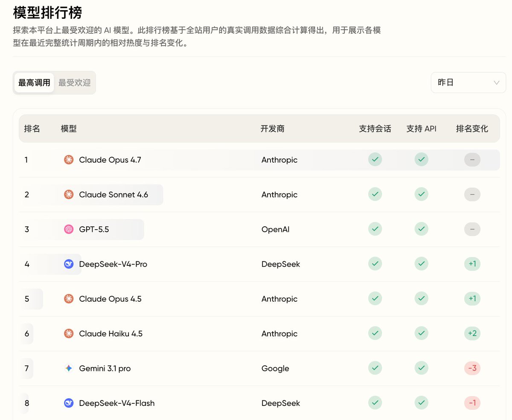Click the 排名变化 column header

pyautogui.click(x=472, y=128)
